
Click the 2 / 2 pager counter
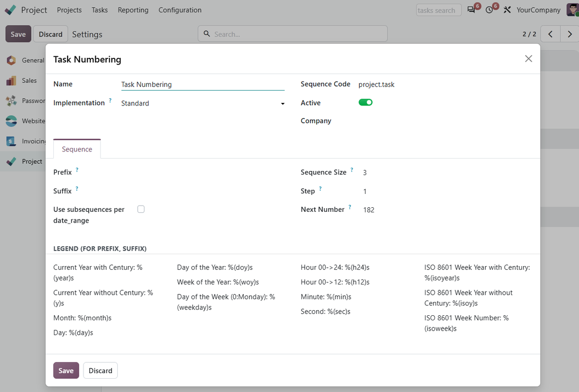click(x=529, y=34)
